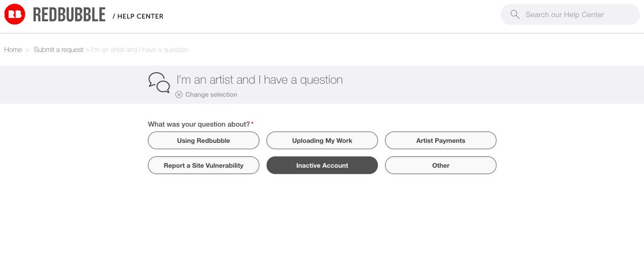Focus the Search our Help Center field
The image size is (644, 264).
click(x=570, y=14)
